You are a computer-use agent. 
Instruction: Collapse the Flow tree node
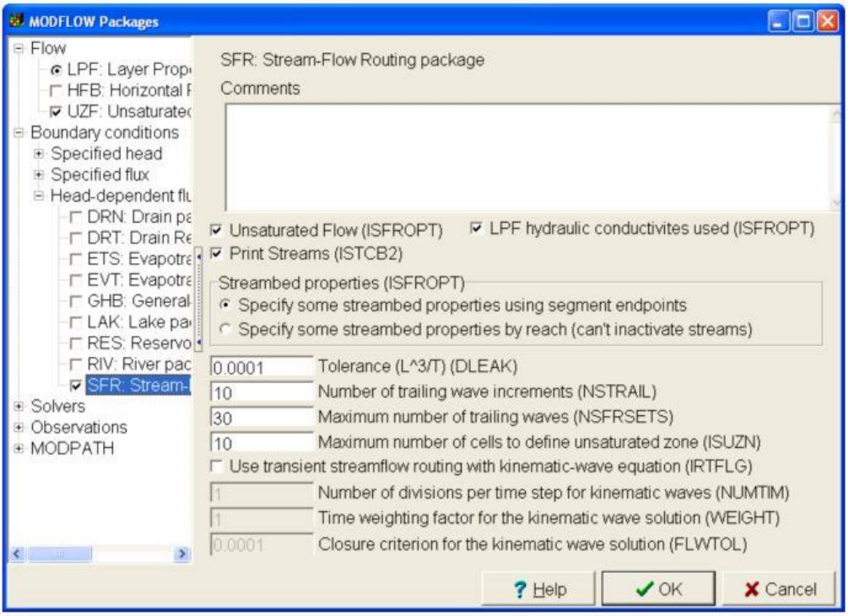click(x=19, y=49)
